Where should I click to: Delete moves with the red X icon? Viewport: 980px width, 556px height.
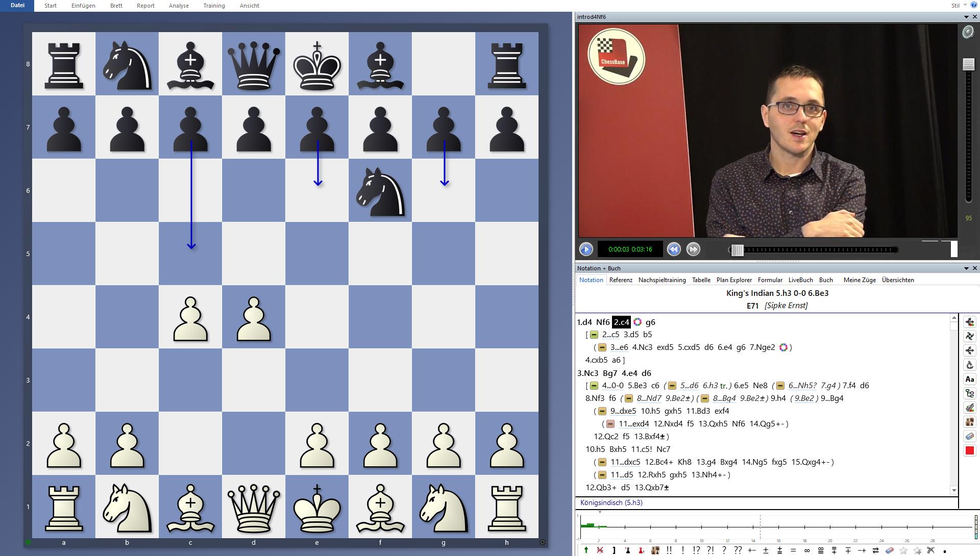tap(599, 550)
